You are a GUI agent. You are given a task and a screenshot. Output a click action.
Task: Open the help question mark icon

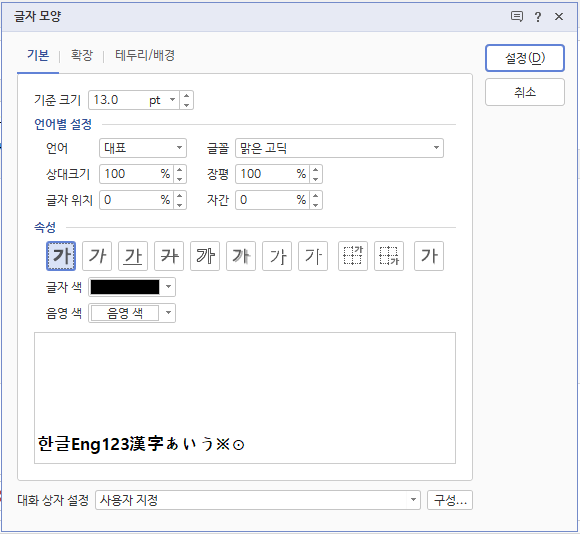tap(538, 17)
